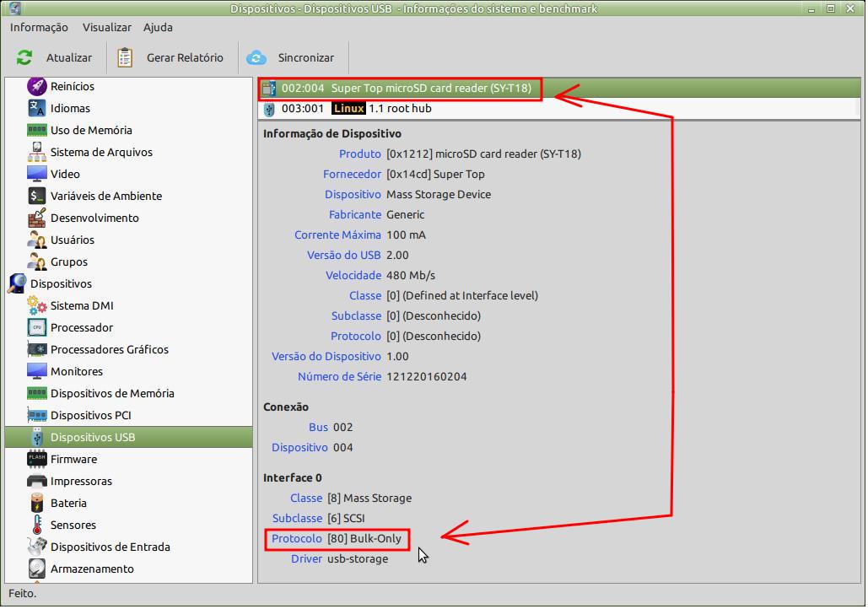Select the Processador CPU icon
This screenshot has width=868, height=609.
tap(37, 327)
